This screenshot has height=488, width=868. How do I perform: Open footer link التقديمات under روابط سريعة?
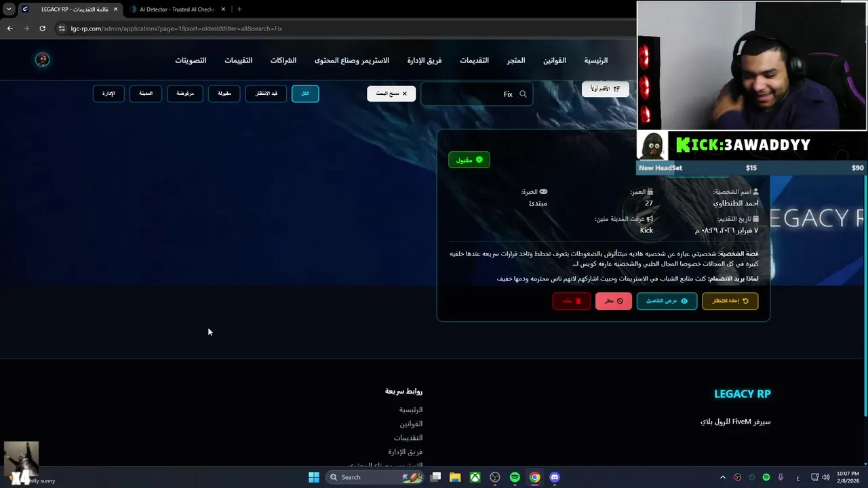click(408, 438)
